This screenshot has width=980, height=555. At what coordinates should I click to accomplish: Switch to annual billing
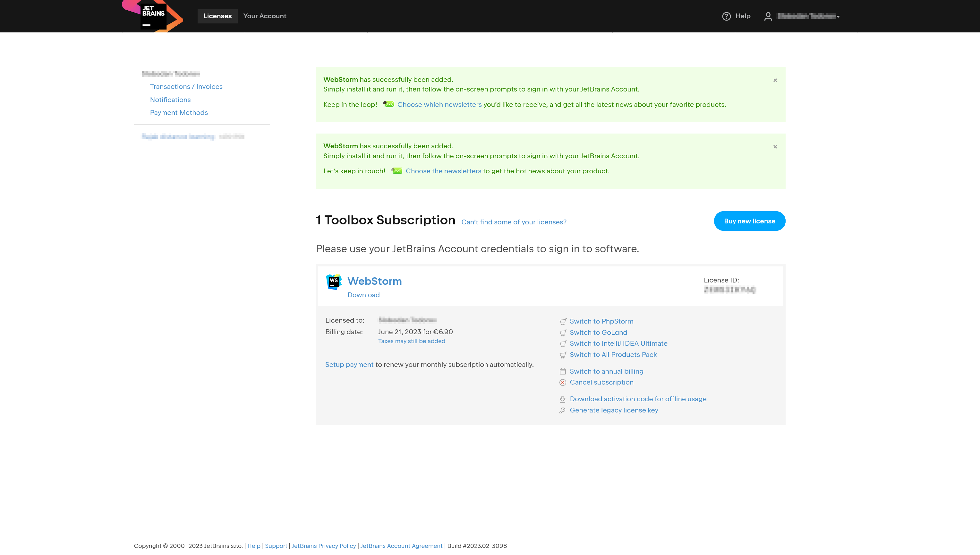[606, 372]
